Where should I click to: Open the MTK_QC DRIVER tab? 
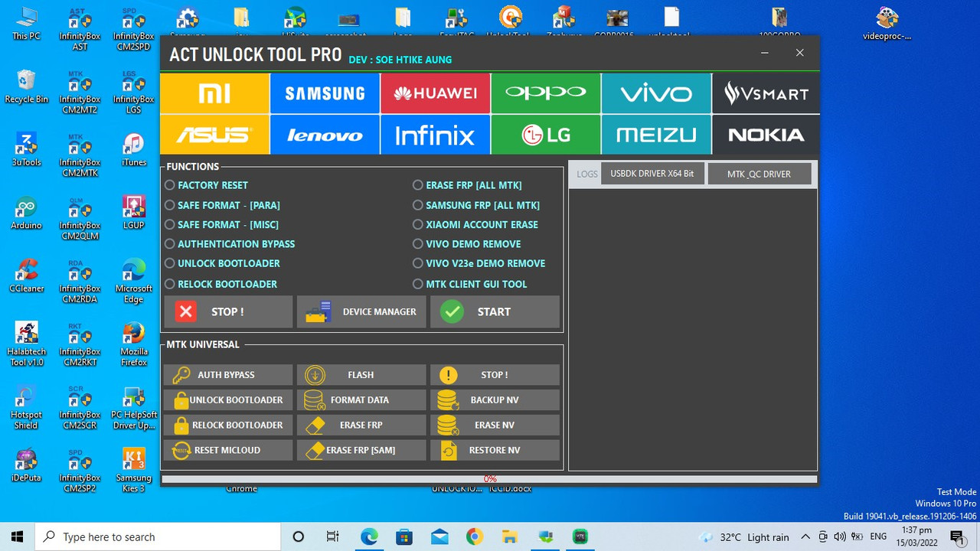pos(759,174)
